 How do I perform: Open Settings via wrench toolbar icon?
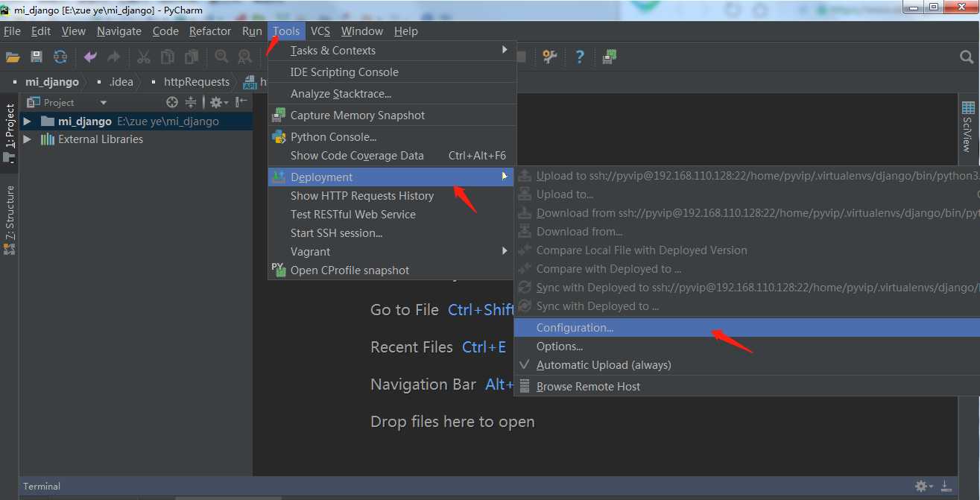coord(550,57)
